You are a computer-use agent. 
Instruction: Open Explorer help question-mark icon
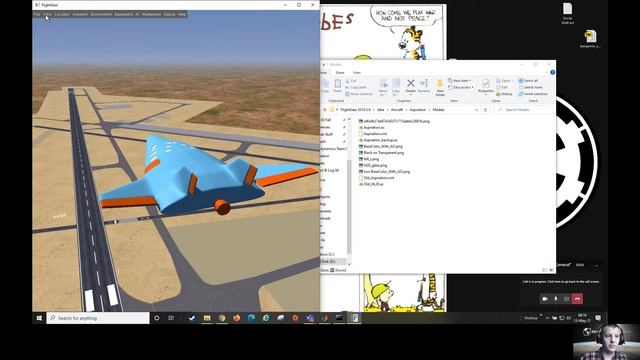pyautogui.click(x=552, y=72)
